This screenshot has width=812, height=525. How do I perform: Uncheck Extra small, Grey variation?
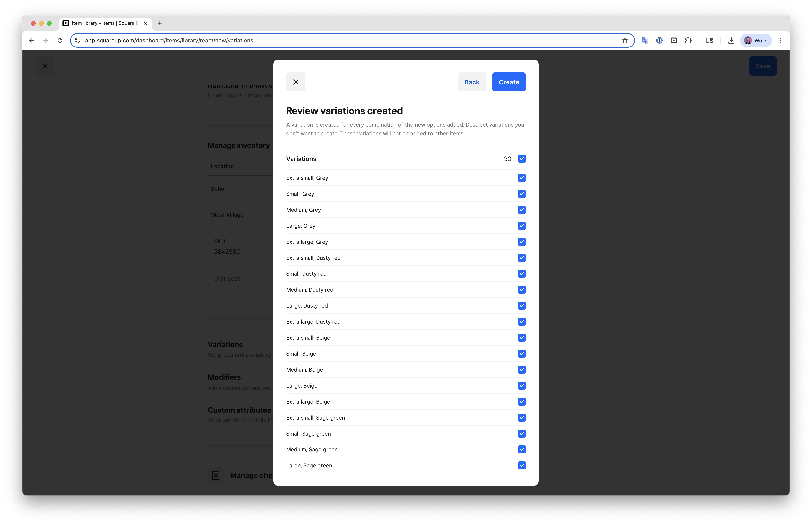click(x=521, y=178)
